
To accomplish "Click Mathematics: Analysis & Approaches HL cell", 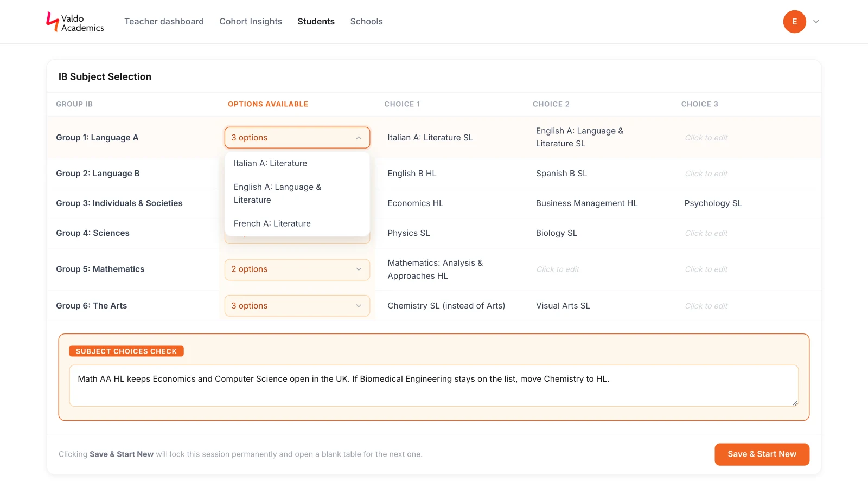I will [x=435, y=269].
